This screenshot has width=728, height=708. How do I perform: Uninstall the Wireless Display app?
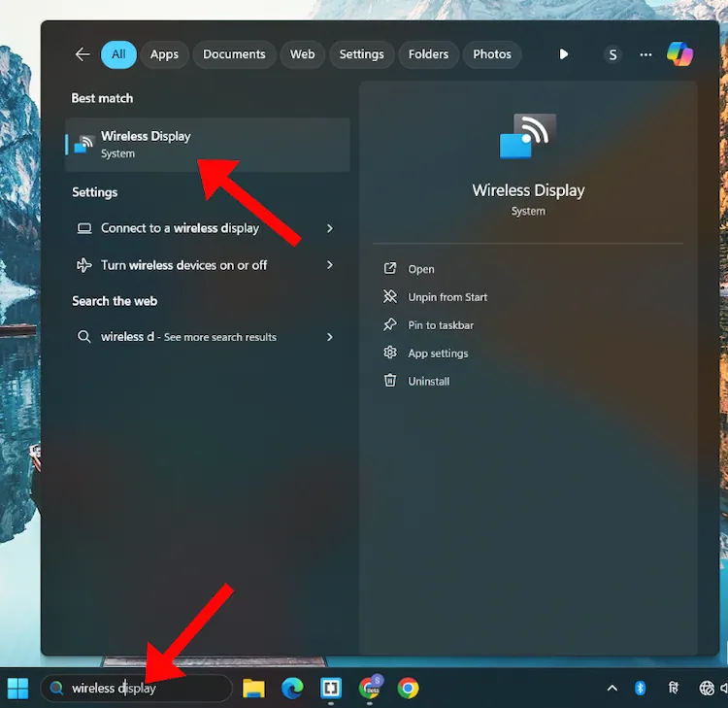(428, 381)
